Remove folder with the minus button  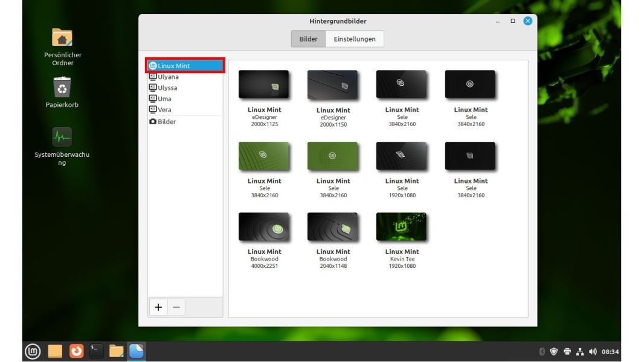point(176,307)
